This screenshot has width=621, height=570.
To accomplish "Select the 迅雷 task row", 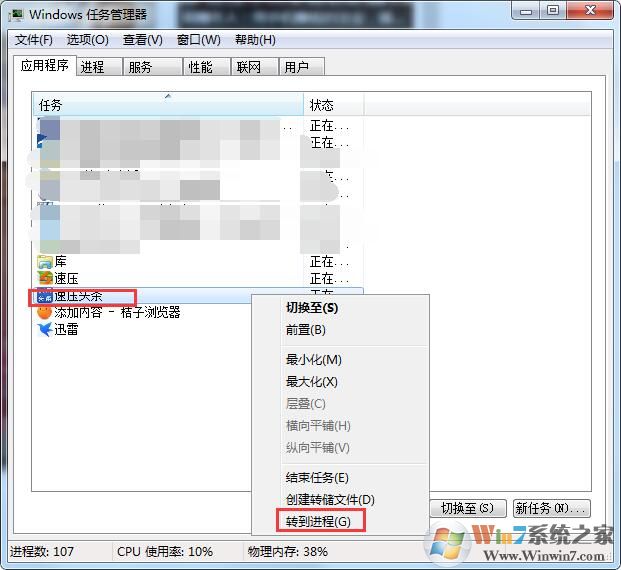I will click(x=143, y=330).
